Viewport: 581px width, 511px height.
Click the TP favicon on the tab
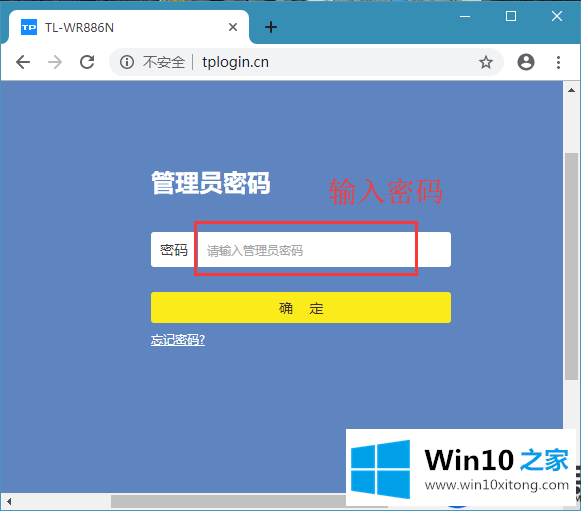(x=29, y=27)
